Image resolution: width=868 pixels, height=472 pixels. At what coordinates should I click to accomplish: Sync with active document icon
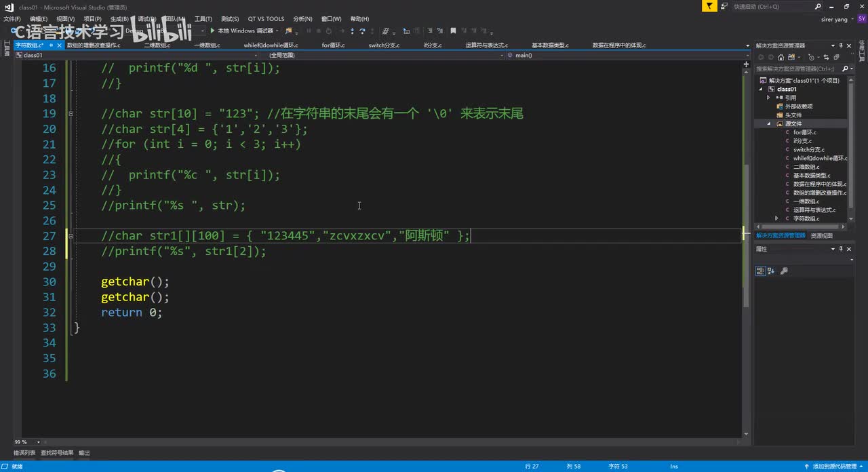(x=826, y=58)
